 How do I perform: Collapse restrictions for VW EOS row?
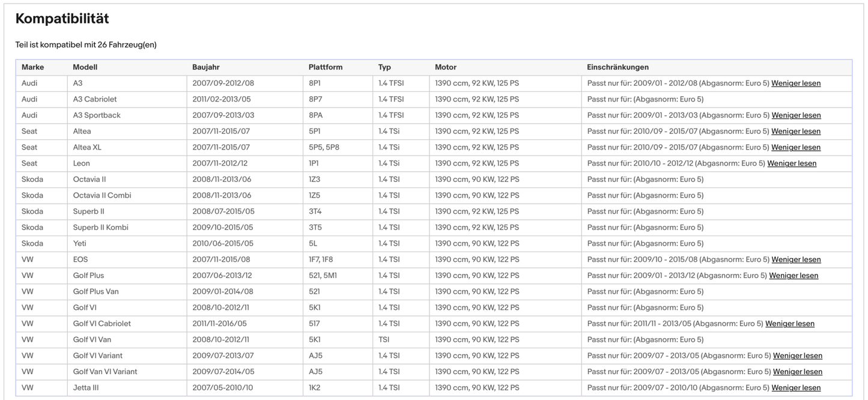pyautogui.click(x=796, y=259)
